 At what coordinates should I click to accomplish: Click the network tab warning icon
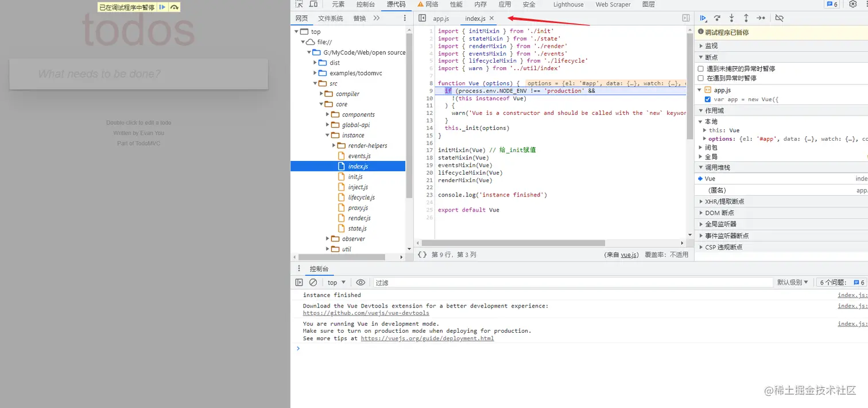point(420,4)
